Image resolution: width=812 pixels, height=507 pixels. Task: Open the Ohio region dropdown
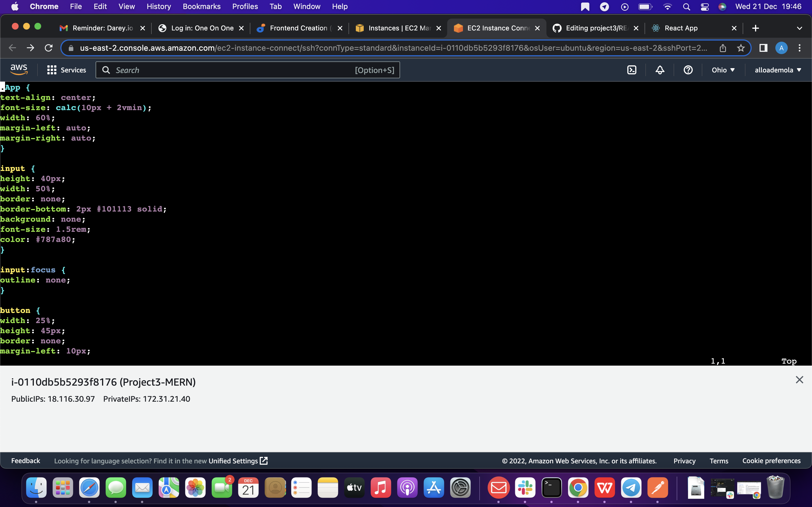tap(723, 70)
